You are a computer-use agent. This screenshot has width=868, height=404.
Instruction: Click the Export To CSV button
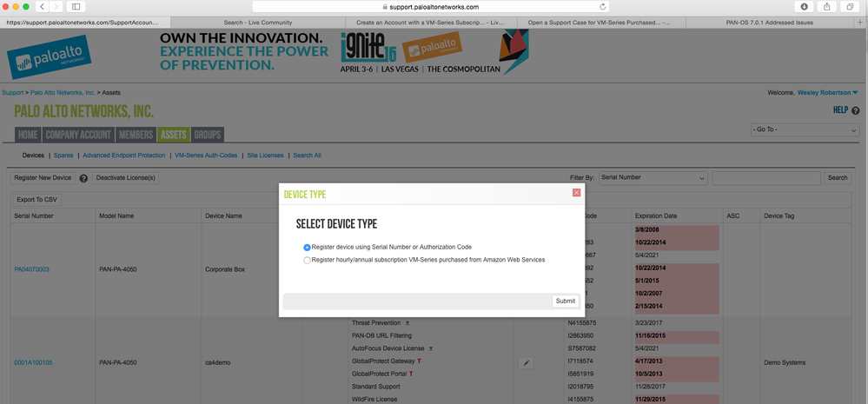pyautogui.click(x=36, y=200)
